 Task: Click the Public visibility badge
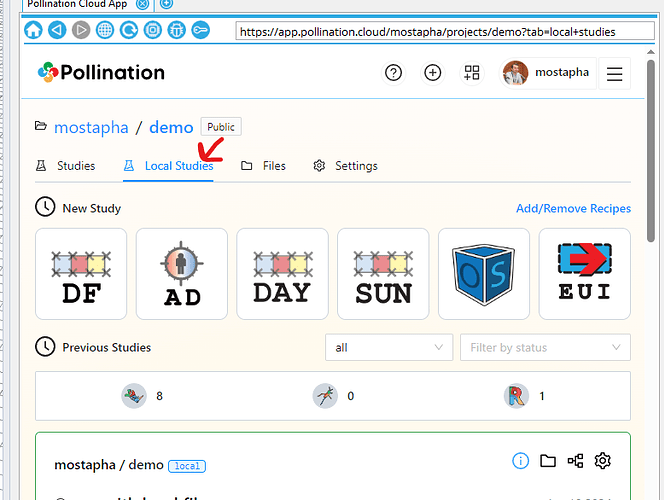pos(221,127)
